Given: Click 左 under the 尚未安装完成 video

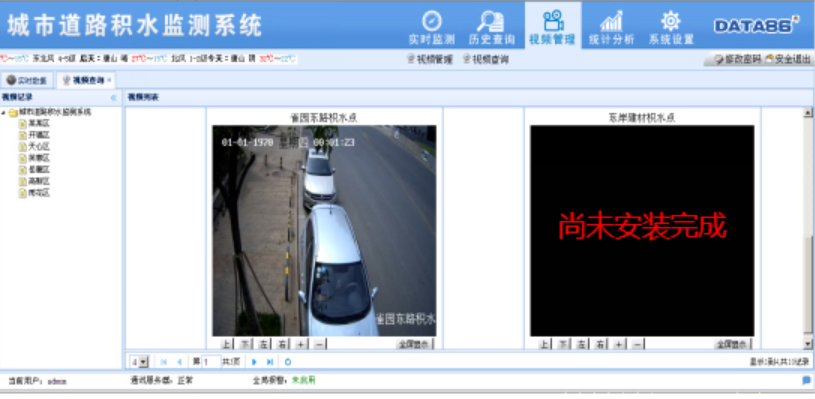Looking at the screenshot, I should coord(581,344).
